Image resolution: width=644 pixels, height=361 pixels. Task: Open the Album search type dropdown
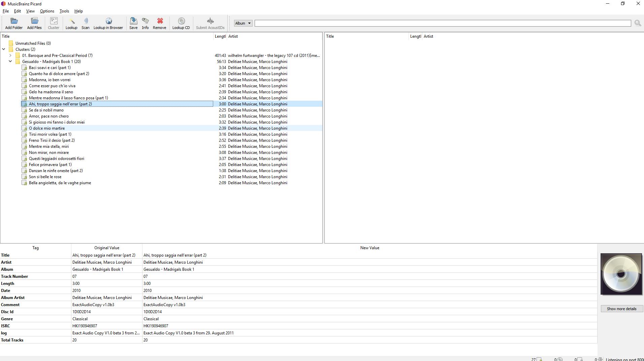(243, 23)
